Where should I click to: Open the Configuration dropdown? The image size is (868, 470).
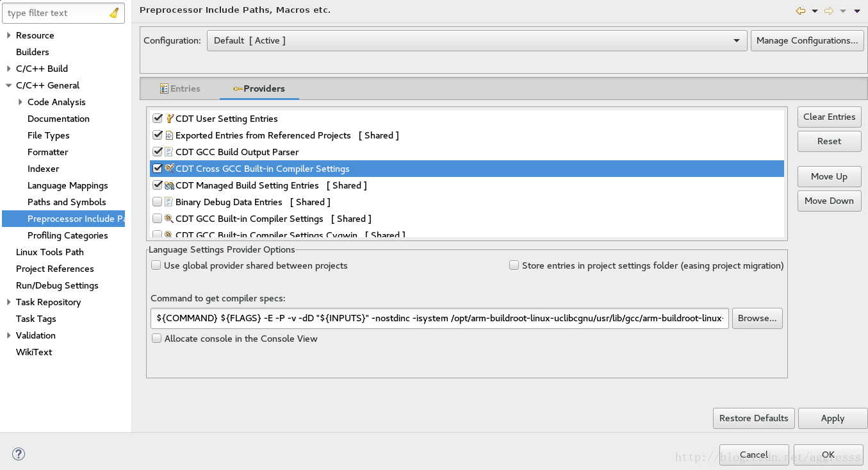click(477, 40)
